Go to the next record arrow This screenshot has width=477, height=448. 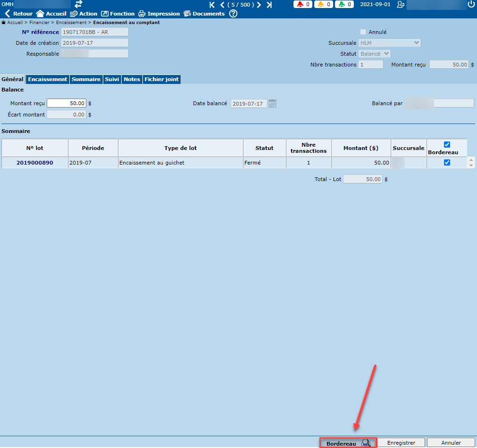coord(259,5)
